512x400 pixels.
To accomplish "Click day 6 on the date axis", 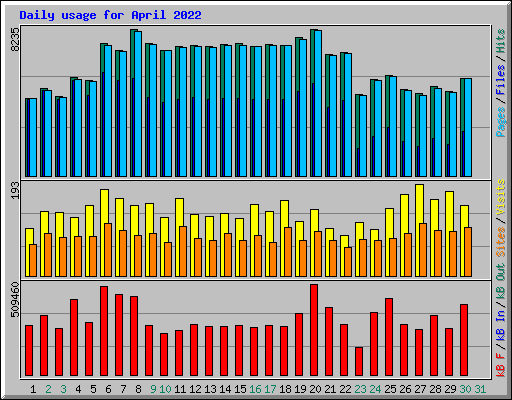I will pos(108,389).
